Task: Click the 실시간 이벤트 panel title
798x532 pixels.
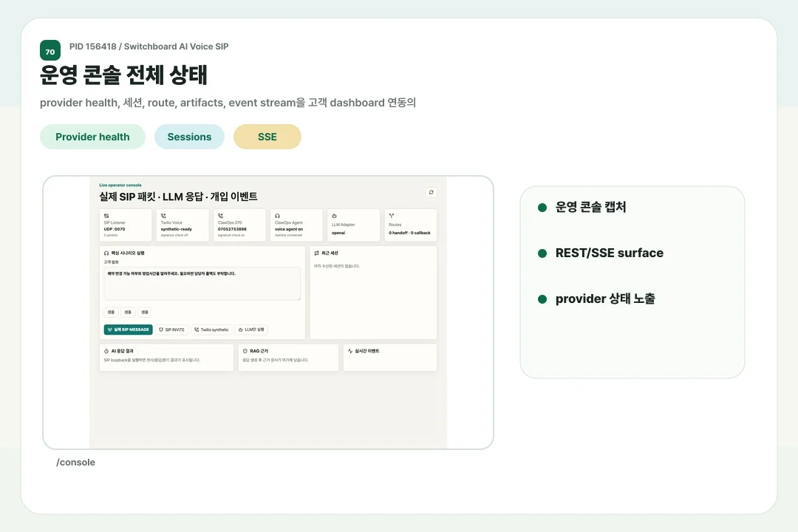Action: pyautogui.click(x=367, y=351)
